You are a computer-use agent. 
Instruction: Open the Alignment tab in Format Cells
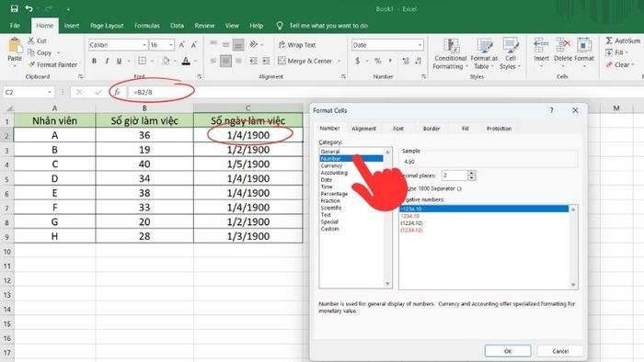click(363, 129)
